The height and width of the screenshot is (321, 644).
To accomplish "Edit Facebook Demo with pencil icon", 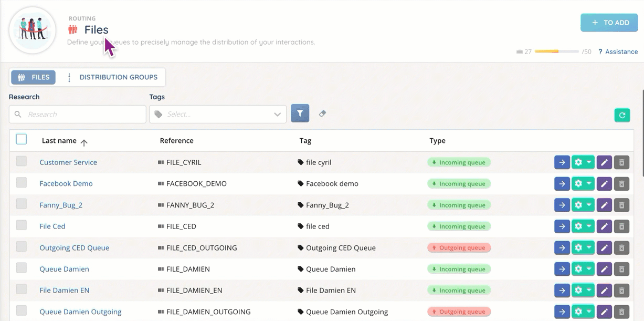I will tap(604, 184).
